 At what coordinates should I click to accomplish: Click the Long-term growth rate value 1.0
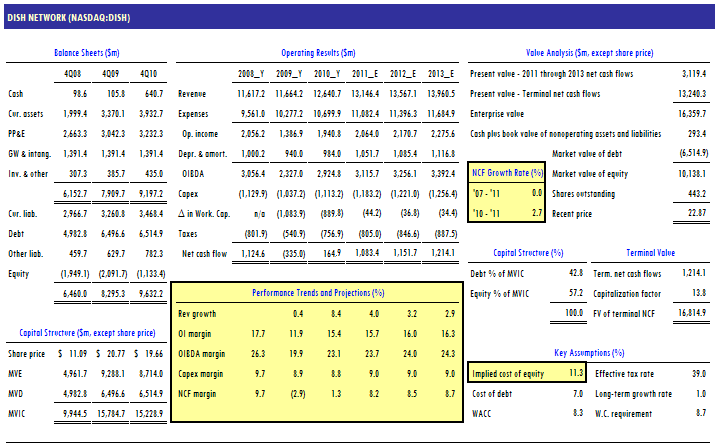[x=700, y=393]
